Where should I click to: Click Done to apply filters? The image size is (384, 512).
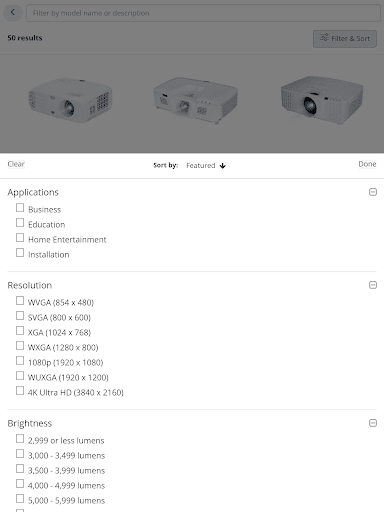coord(367,164)
